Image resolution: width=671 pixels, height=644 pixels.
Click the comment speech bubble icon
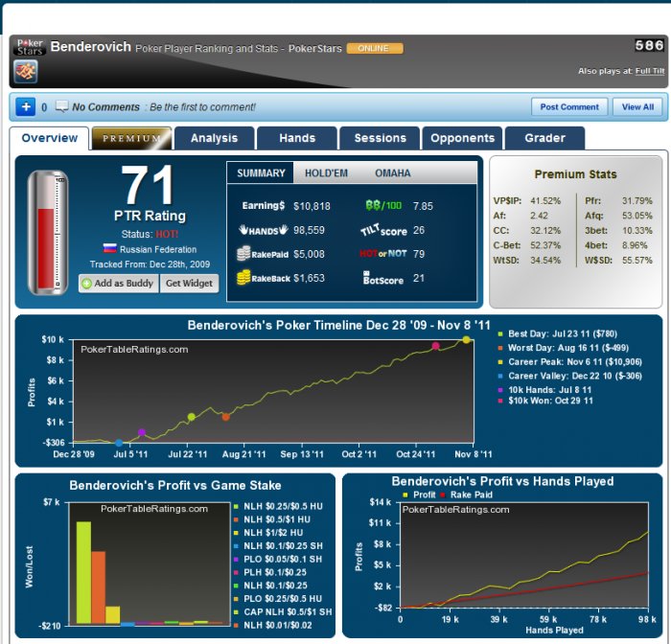point(61,106)
